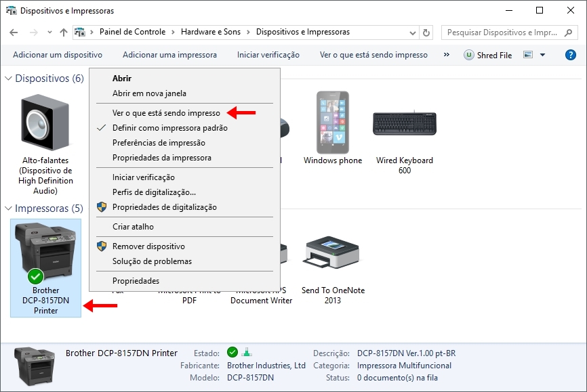The height and width of the screenshot is (392, 587).
Task: Open recent locations dropdown arrow
Action: pyautogui.click(x=49, y=32)
